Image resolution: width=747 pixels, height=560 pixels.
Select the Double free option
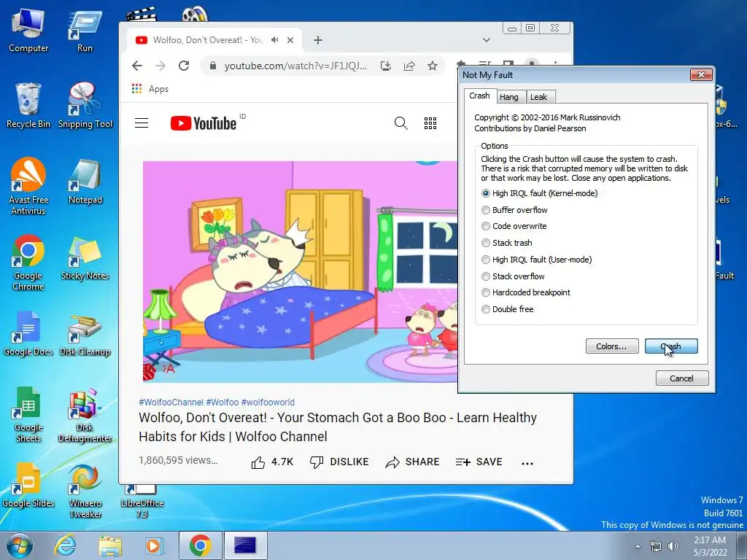(508, 309)
